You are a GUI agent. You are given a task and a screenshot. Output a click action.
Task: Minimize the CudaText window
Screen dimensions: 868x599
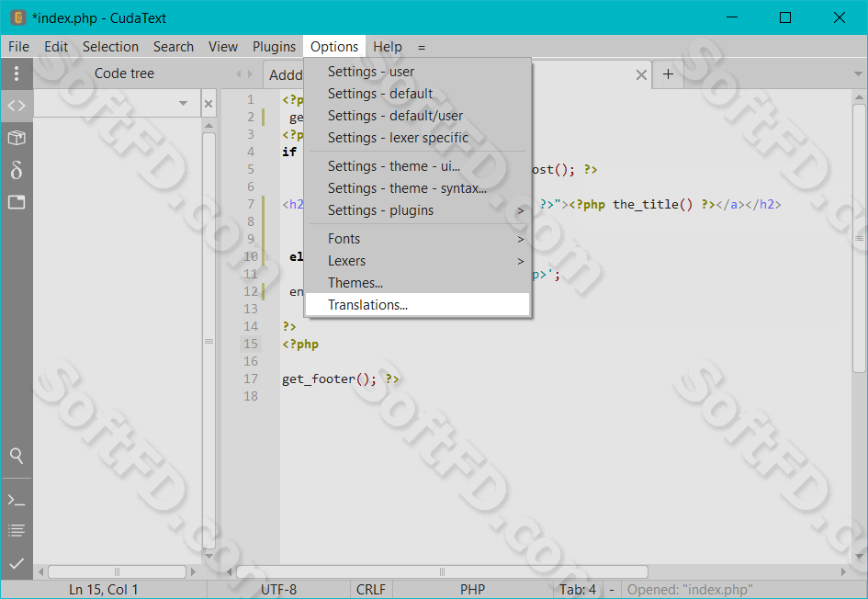(x=732, y=17)
